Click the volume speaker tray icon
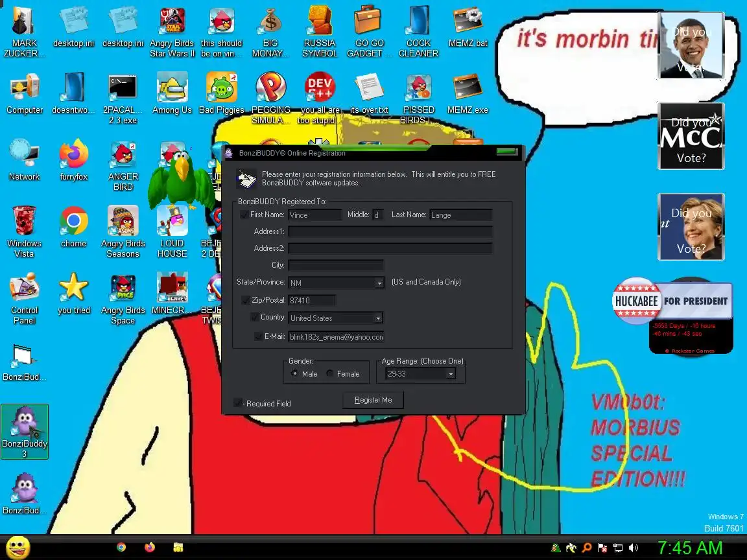This screenshot has width=747, height=560. [633, 548]
